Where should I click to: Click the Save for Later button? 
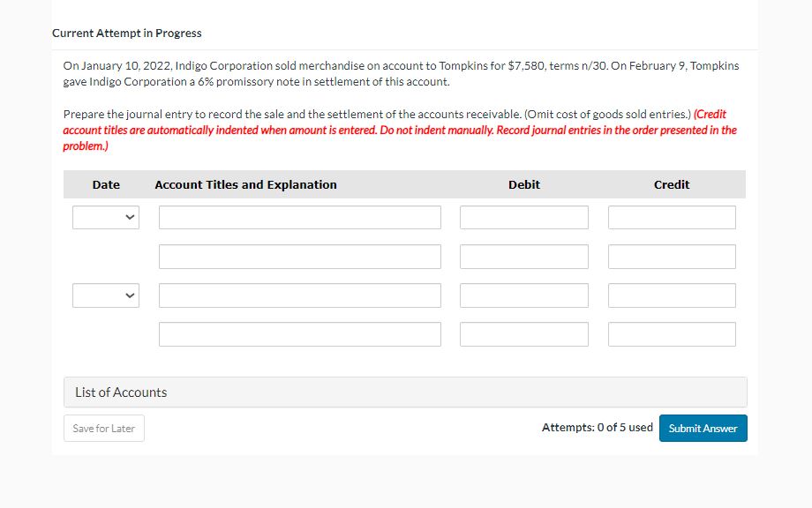[x=103, y=428]
